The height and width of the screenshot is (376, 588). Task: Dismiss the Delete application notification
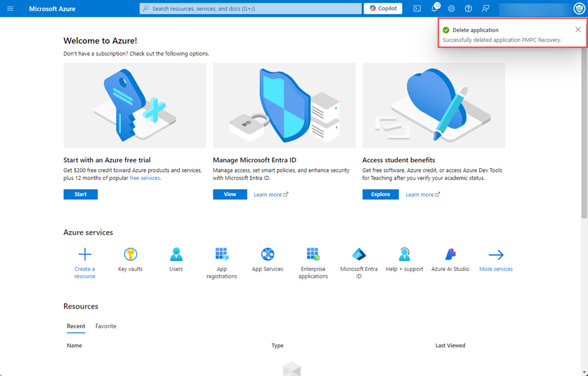(578, 29)
